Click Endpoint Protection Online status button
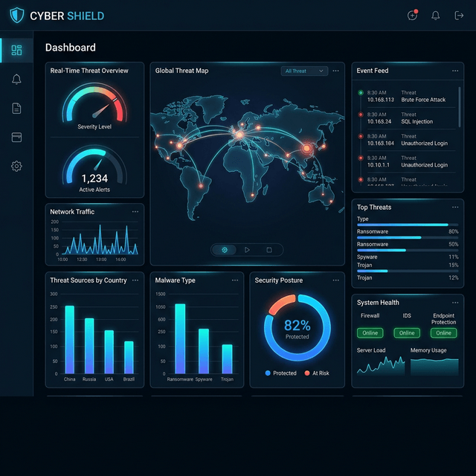Screen dimensions: 476x476 click(443, 333)
